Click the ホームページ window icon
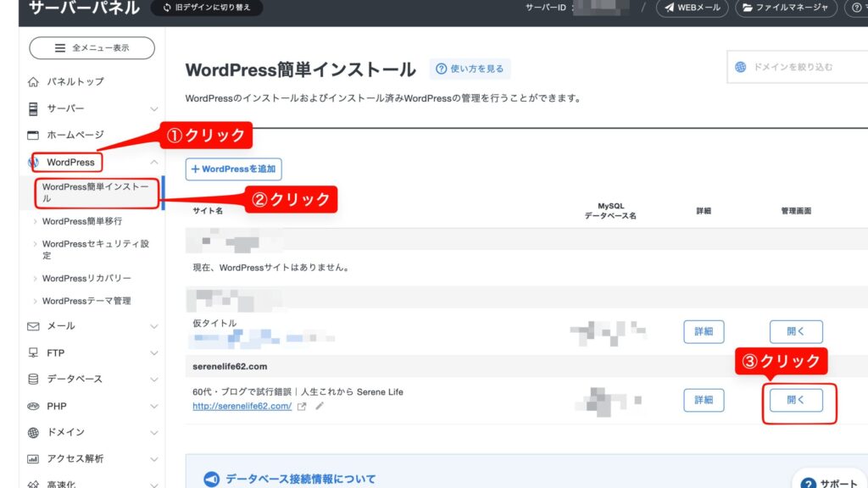This screenshot has height=488, width=868. tap(33, 135)
